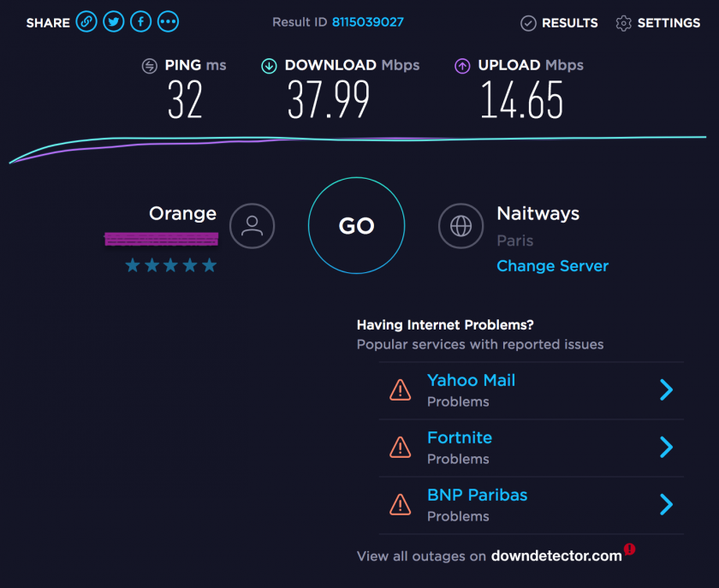Click the Orange user profile icon
Screen dimensions: 719x588
(252, 226)
